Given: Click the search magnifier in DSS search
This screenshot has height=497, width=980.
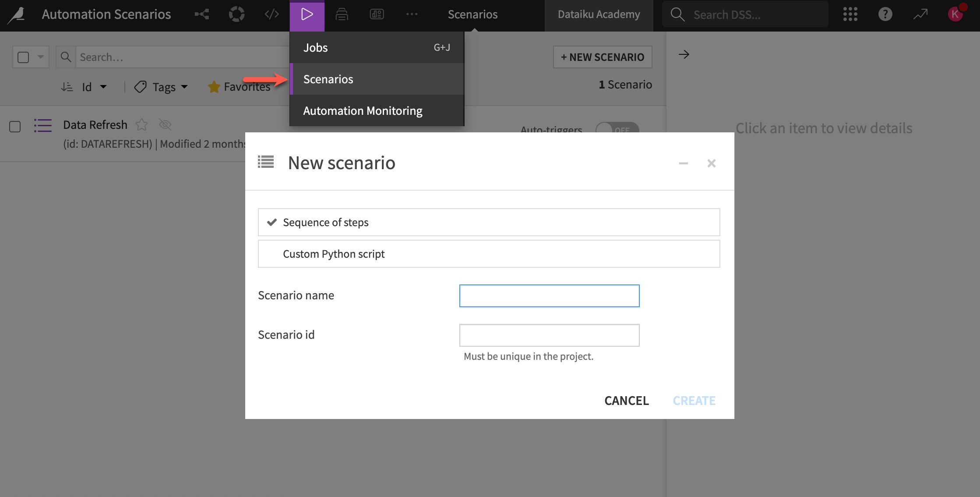Looking at the screenshot, I should tap(677, 14).
